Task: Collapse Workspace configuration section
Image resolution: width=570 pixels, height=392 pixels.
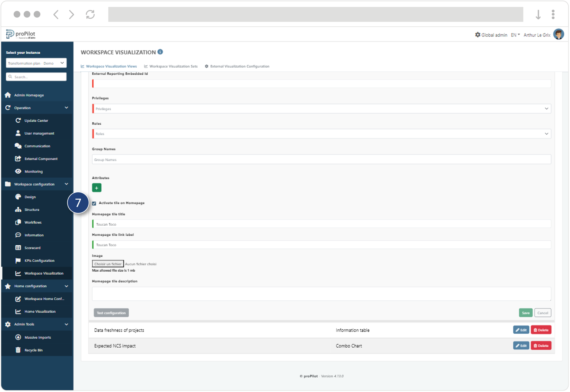Action: [x=66, y=184]
